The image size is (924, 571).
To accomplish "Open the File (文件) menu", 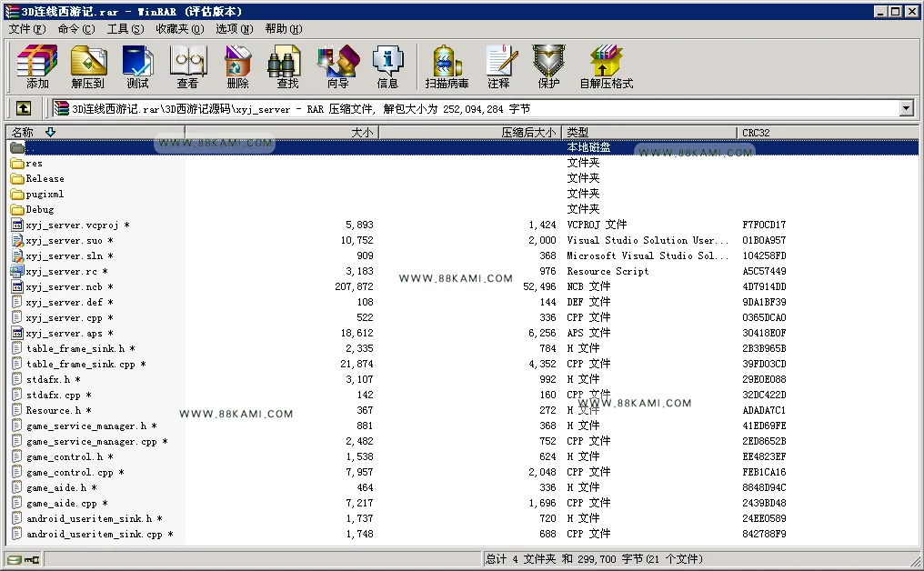I will tap(27, 29).
